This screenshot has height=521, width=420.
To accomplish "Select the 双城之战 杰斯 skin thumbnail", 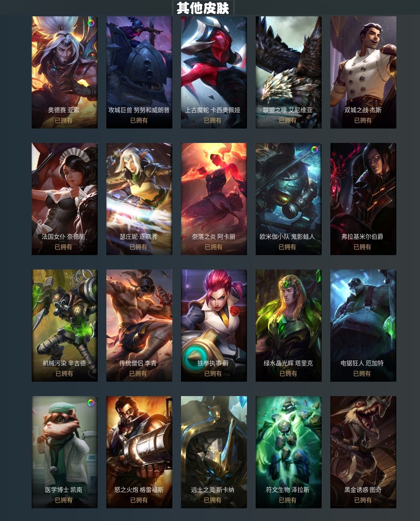I will click(x=363, y=72).
